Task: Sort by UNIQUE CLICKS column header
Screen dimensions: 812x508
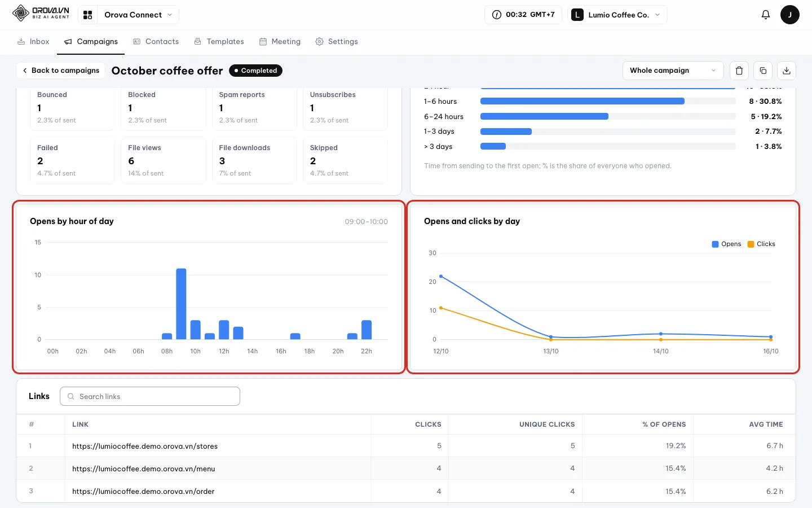Action: [547, 424]
